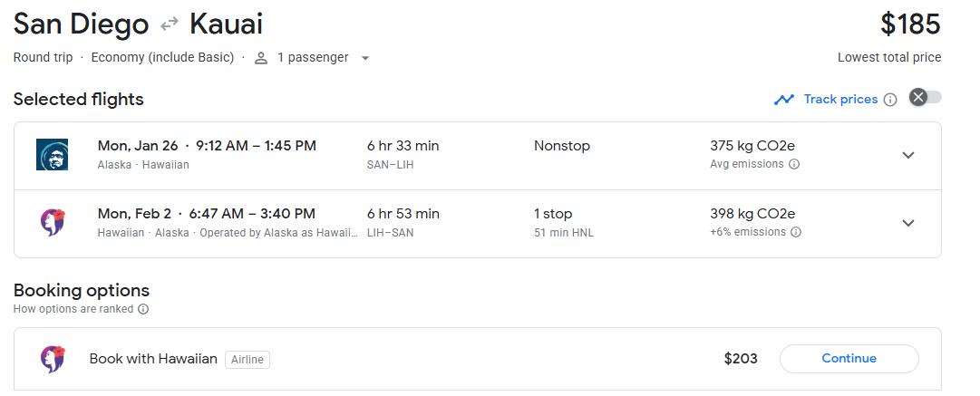The width and height of the screenshot is (980, 396).
Task: Click the passenger person icon
Action: point(261,58)
